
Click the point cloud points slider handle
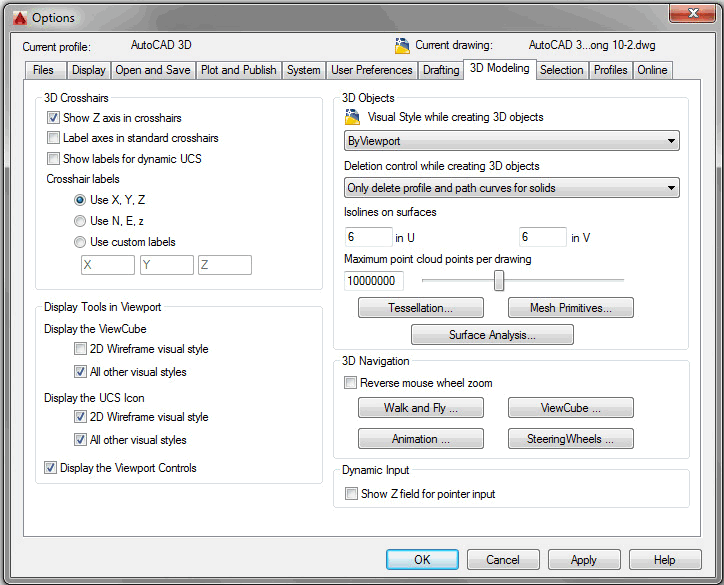pyautogui.click(x=499, y=281)
